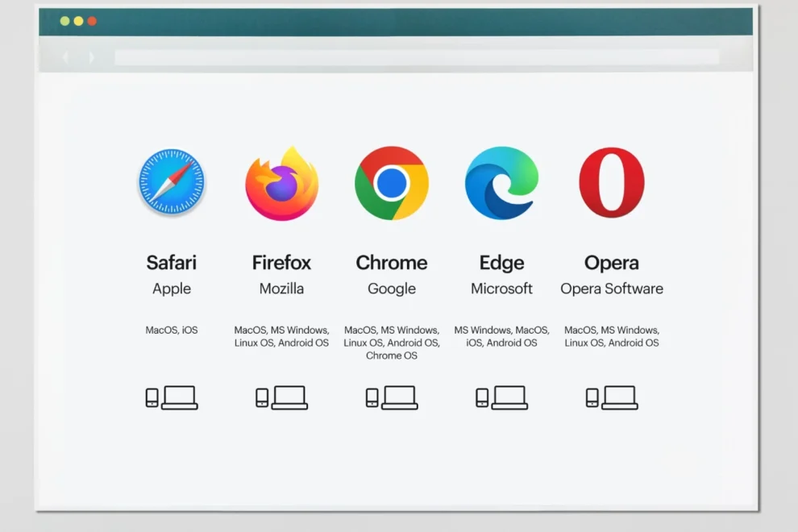Click the device icon under Firefox
The width and height of the screenshot is (798, 532).
pos(281,397)
